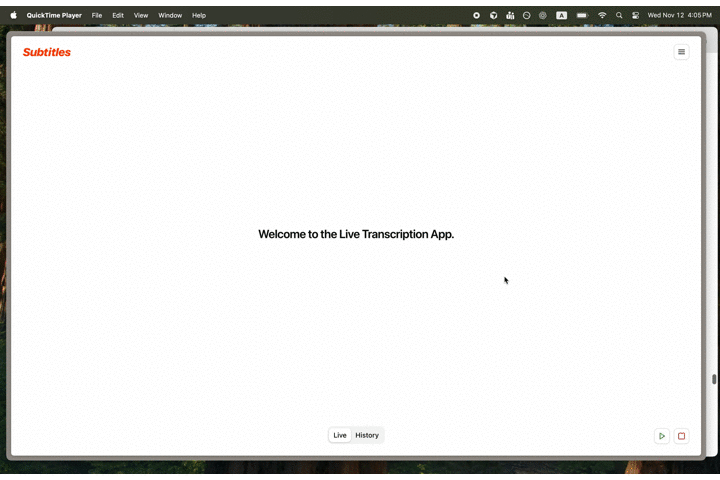720x480 pixels.
Task: Open the QuickTime Player menu
Action: [x=54, y=15]
